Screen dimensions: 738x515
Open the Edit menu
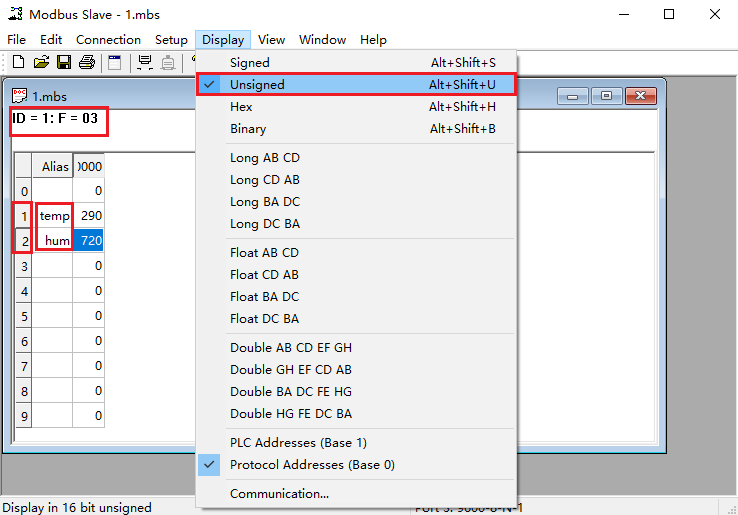[x=51, y=40]
